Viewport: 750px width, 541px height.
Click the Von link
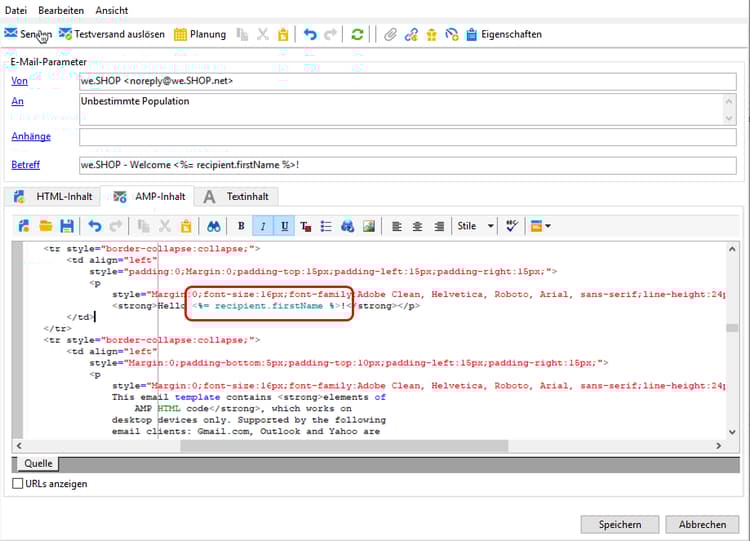coord(19,81)
